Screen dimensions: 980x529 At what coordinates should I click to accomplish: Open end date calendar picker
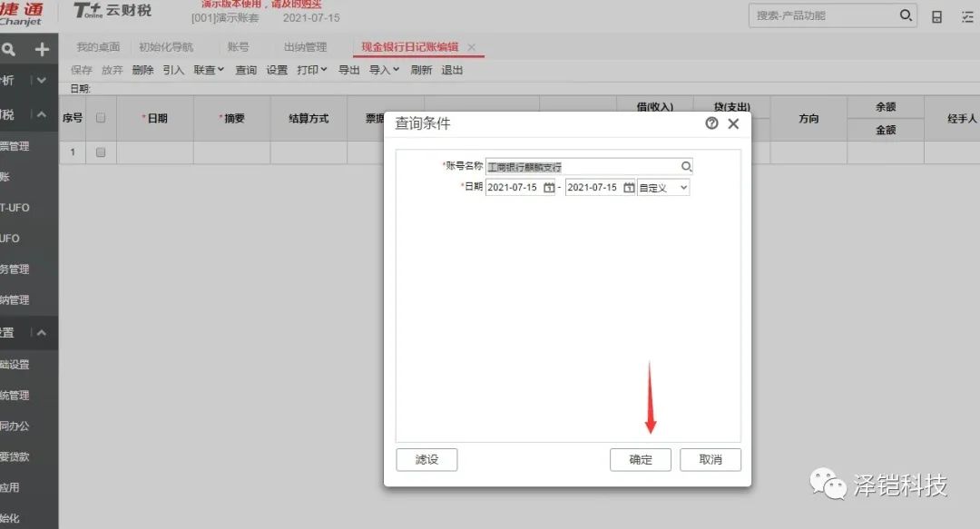(x=628, y=188)
